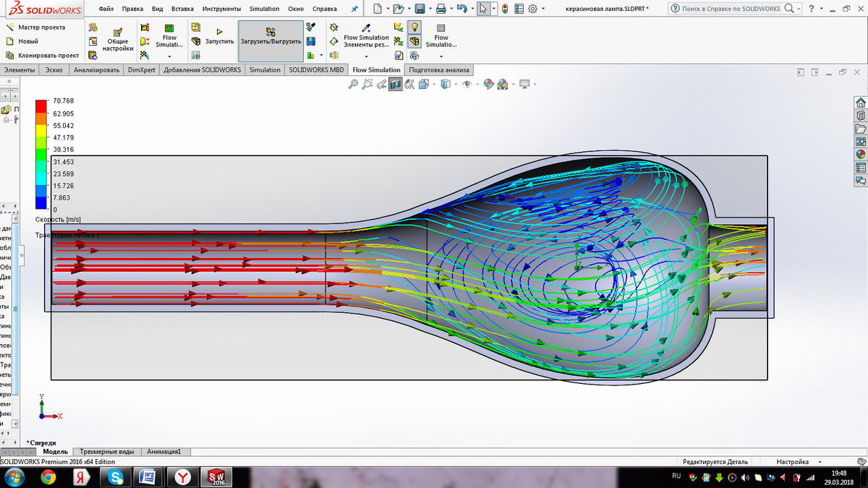Click the Print icon

coord(441,9)
